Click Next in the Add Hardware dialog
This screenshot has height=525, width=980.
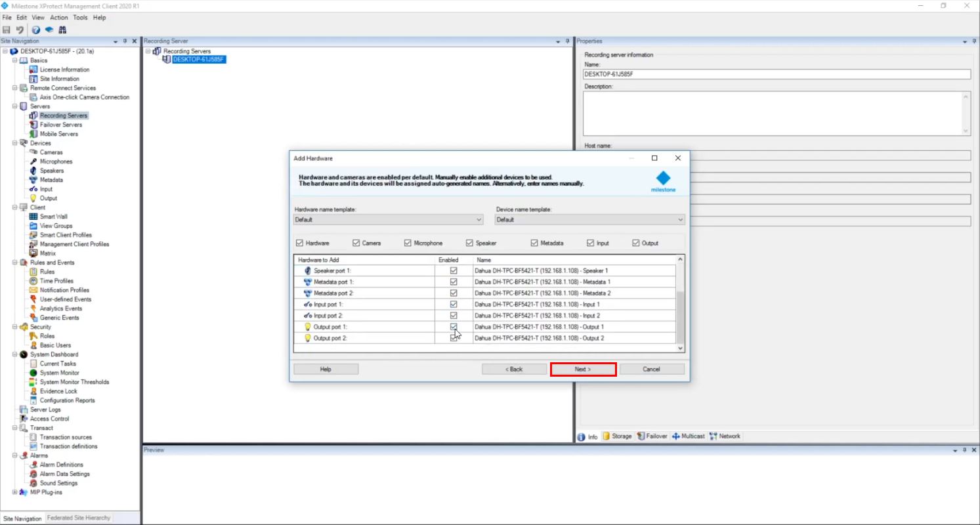tap(583, 369)
